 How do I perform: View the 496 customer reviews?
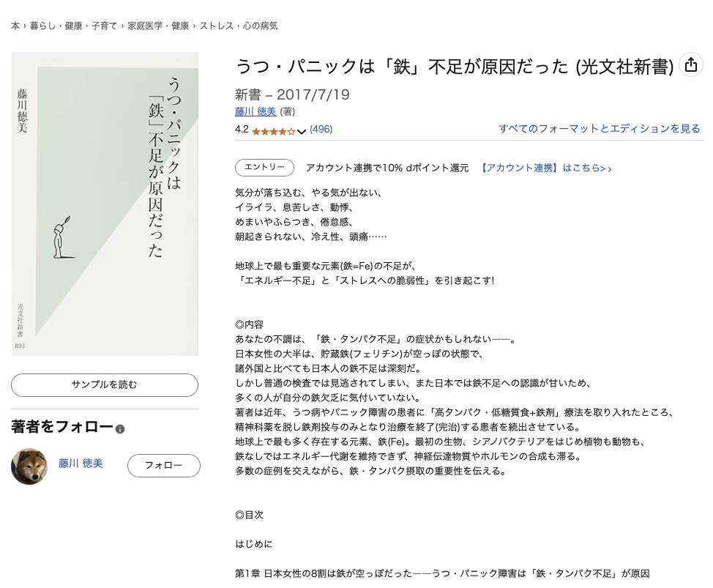point(321,130)
